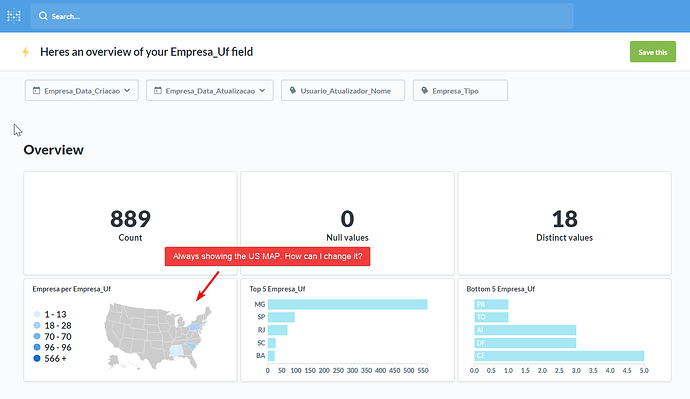Click the TO bar in Bottom 5 chart

point(491,317)
